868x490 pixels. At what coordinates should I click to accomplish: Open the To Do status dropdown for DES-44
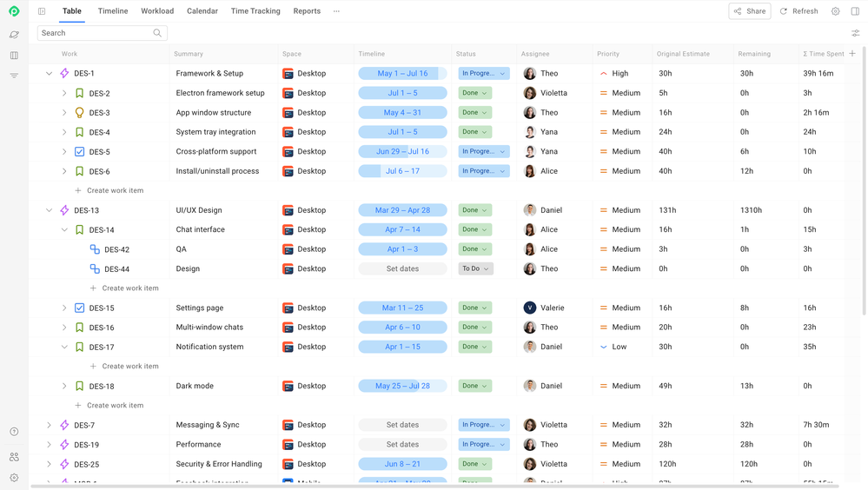click(475, 268)
